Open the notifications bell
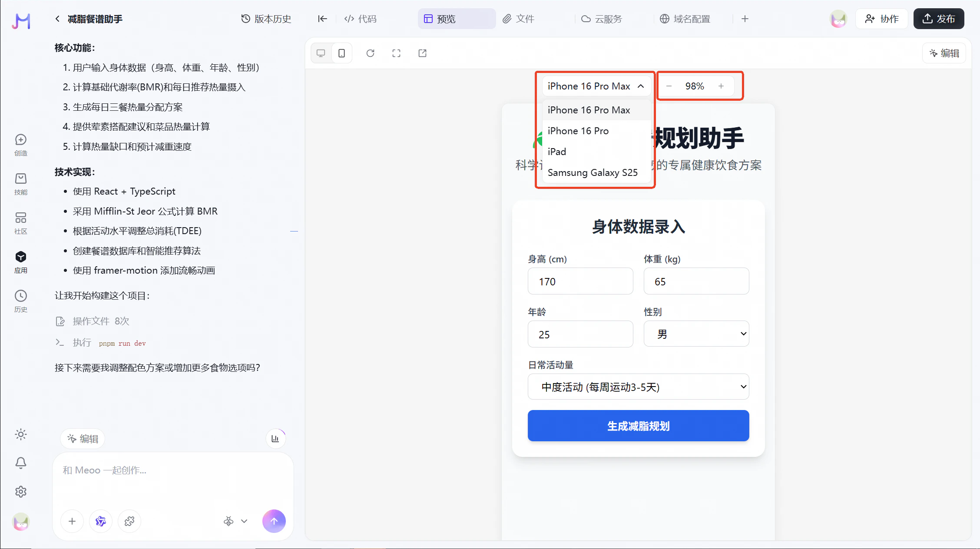 tap(21, 463)
